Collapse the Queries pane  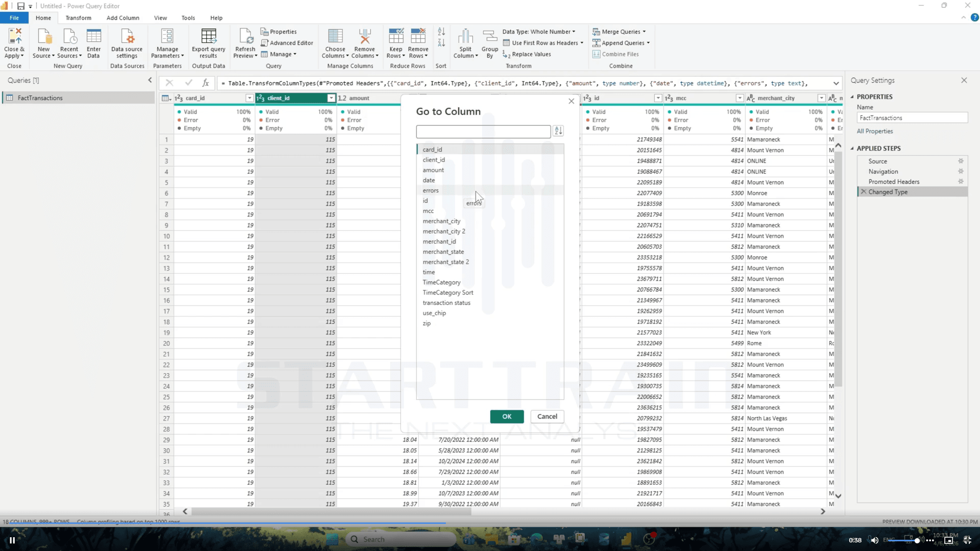point(150,80)
